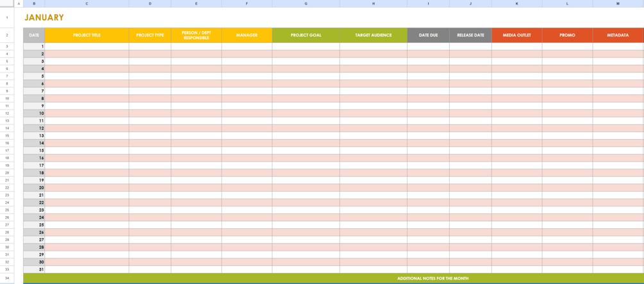Select column header I
644x284 pixels.
click(429, 4)
